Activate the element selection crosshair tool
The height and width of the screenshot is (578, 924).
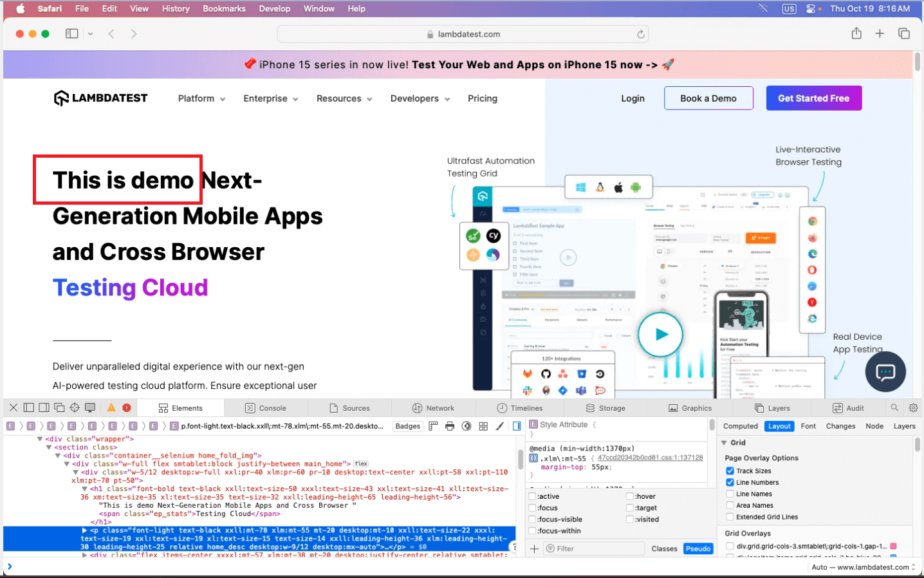click(x=75, y=407)
